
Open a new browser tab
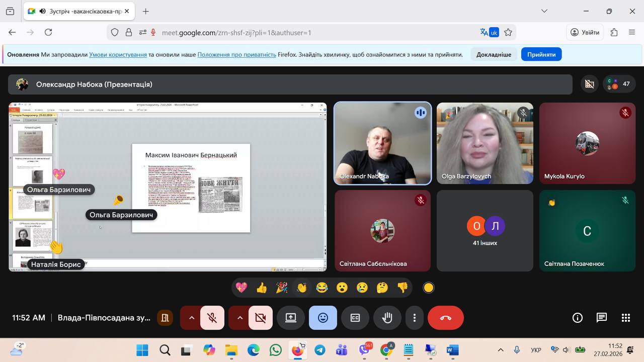tap(146, 11)
